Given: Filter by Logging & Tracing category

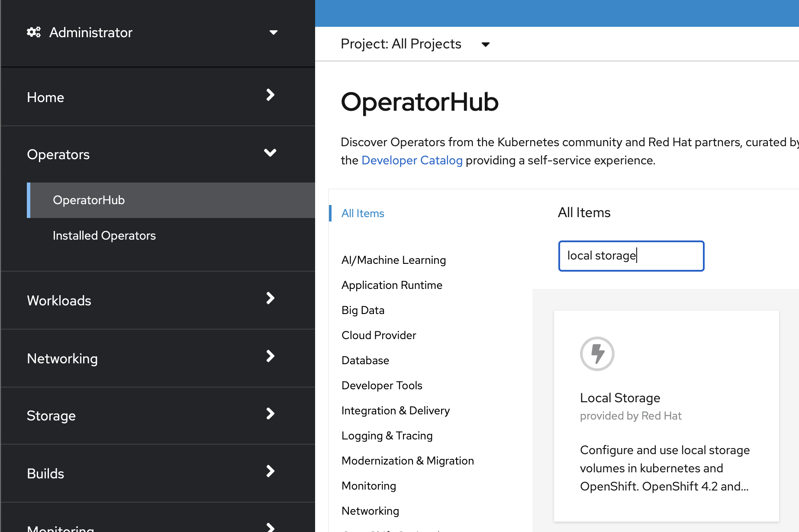Looking at the screenshot, I should (x=387, y=436).
